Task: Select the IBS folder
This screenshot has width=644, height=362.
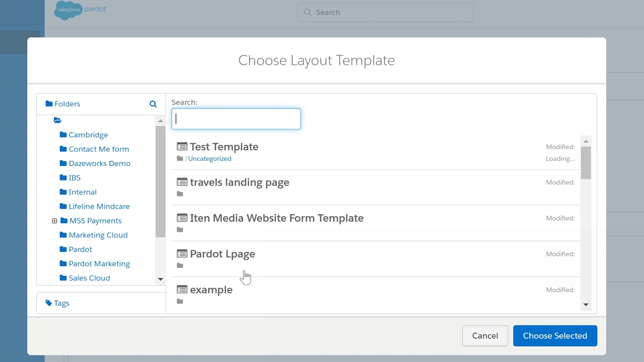Action: [74, 177]
